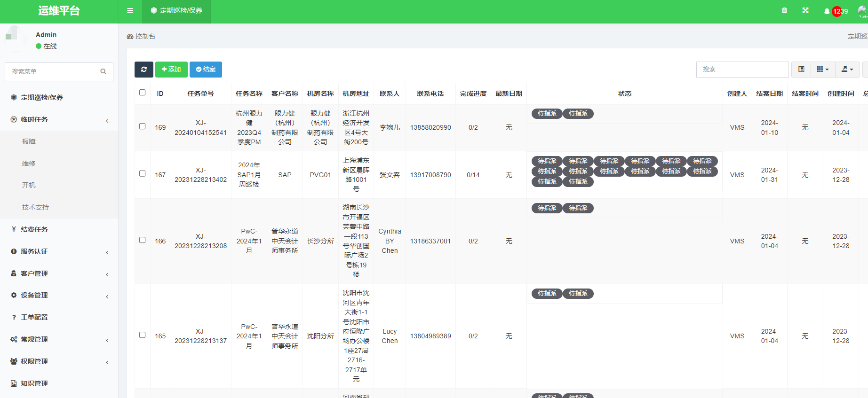
Task: Sort by the 完成进度 column header
Action: point(473,94)
